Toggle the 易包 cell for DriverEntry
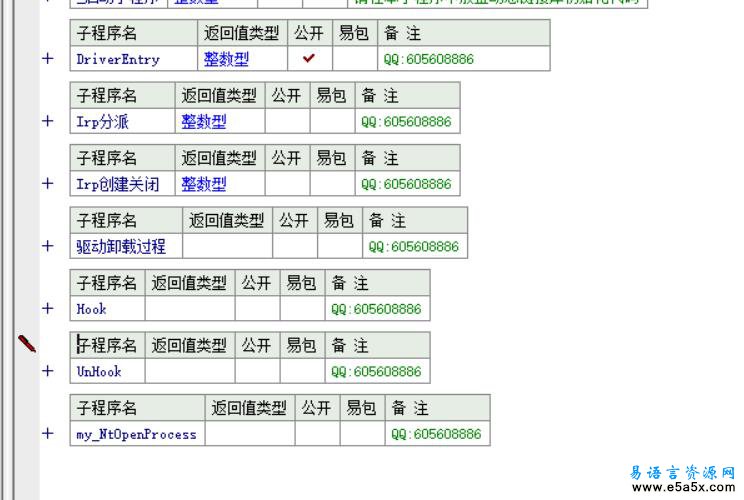The image size is (744, 500). 353,59
